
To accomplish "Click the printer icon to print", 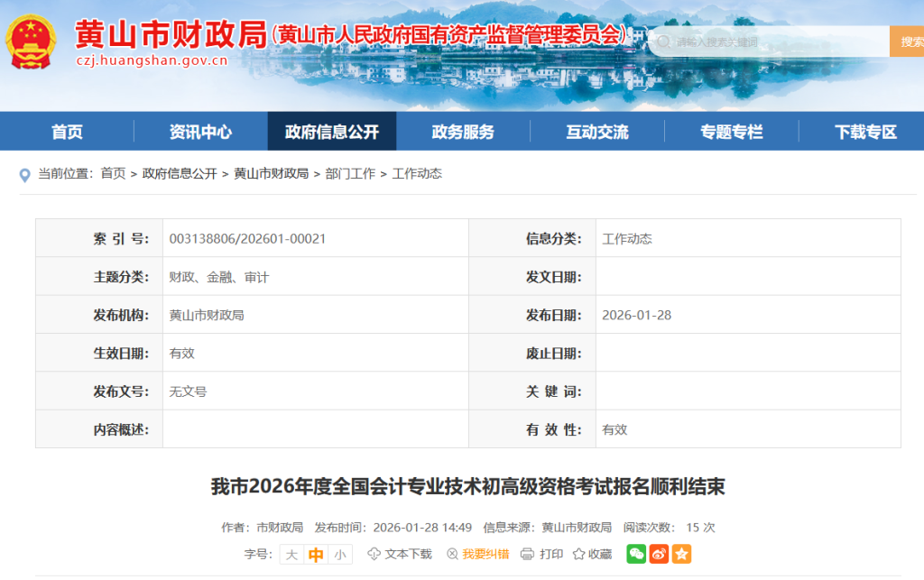I will 527,554.
